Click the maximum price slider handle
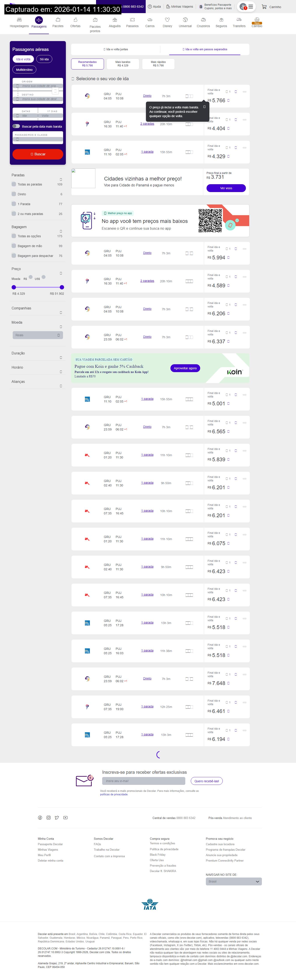The width and height of the screenshot is (296, 980). 62,287
